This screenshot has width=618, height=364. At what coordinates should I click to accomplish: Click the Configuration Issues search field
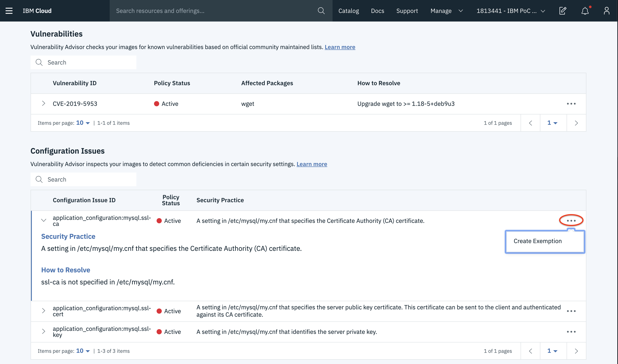click(83, 179)
